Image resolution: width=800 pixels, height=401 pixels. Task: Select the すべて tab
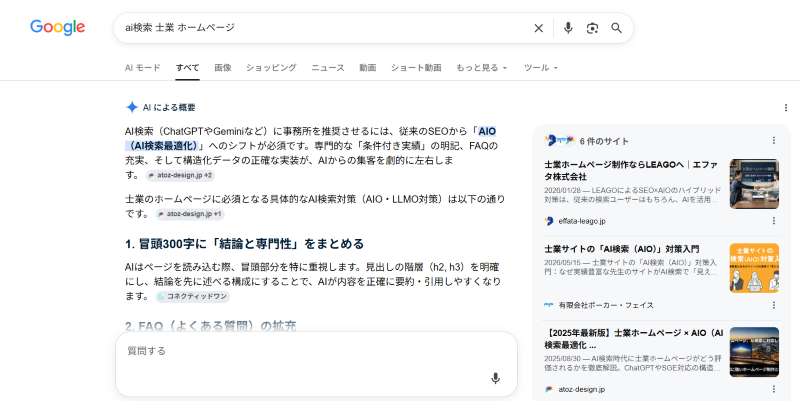[187, 68]
